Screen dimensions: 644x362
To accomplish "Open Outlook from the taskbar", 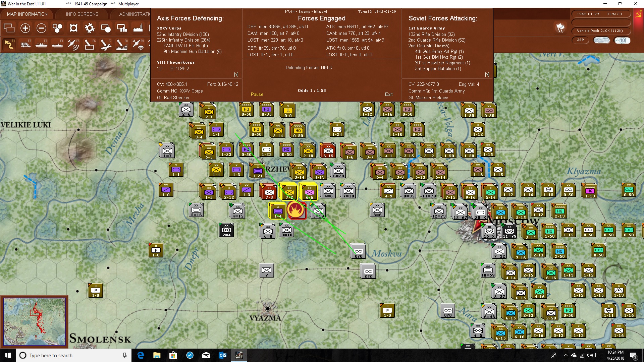I will click(x=223, y=355).
